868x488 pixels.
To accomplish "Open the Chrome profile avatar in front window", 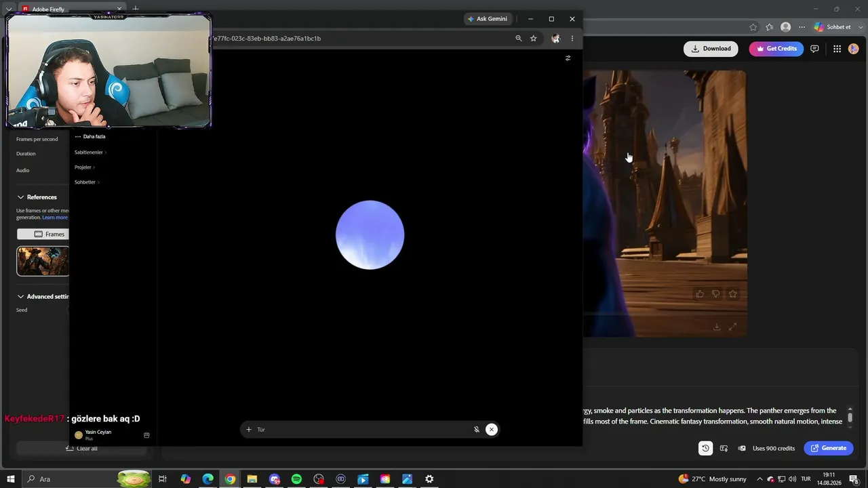I will click(555, 39).
